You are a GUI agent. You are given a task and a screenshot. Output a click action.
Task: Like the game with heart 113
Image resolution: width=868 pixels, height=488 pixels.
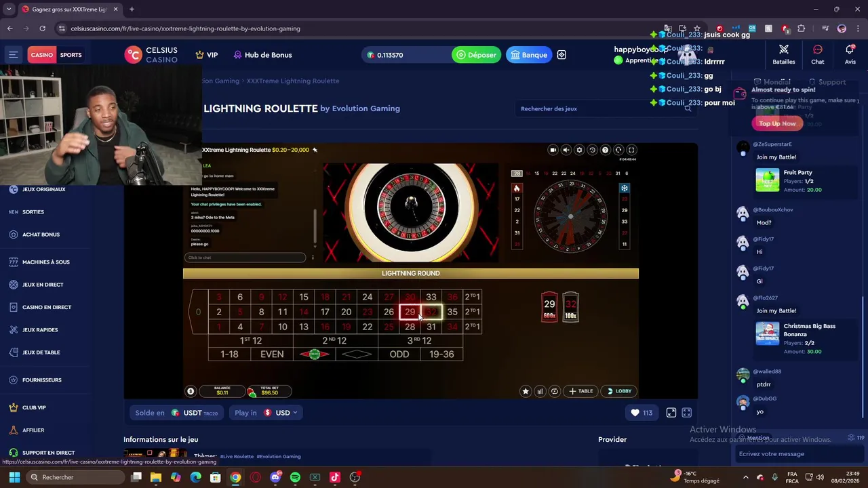pyautogui.click(x=642, y=413)
